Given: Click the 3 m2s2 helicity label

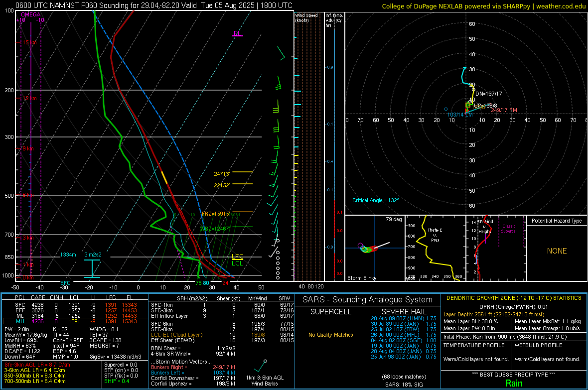Looking at the screenshot, I should [93, 255].
